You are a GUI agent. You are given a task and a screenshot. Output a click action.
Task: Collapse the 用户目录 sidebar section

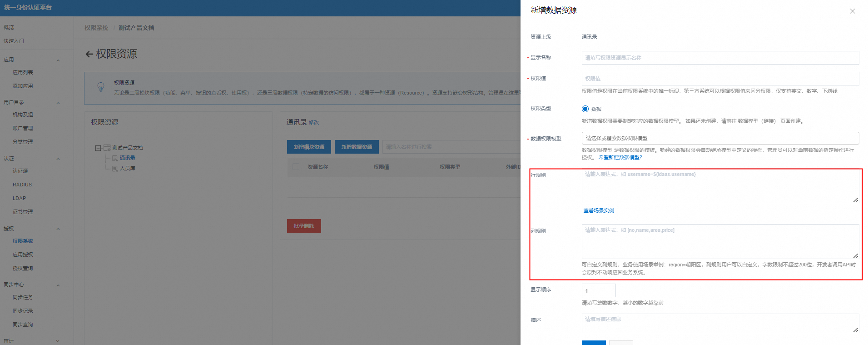tap(58, 103)
